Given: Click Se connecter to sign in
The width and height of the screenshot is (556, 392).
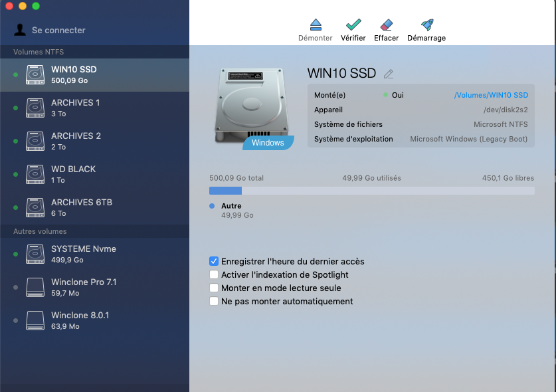Looking at the screenshot, I should [x=58, y=30].
